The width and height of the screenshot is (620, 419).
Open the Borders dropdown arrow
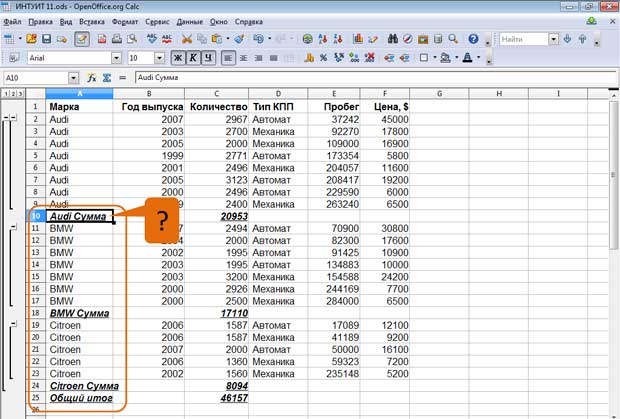tap(435, 58)
